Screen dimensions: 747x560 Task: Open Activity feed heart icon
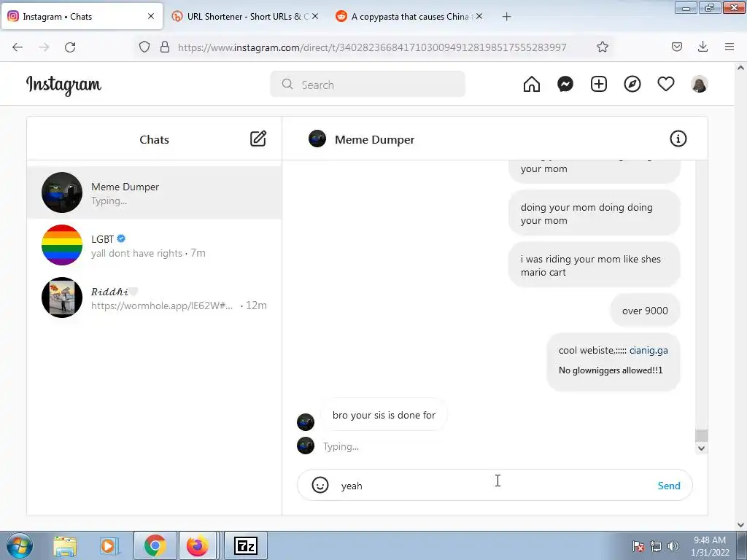pos(666,85)
